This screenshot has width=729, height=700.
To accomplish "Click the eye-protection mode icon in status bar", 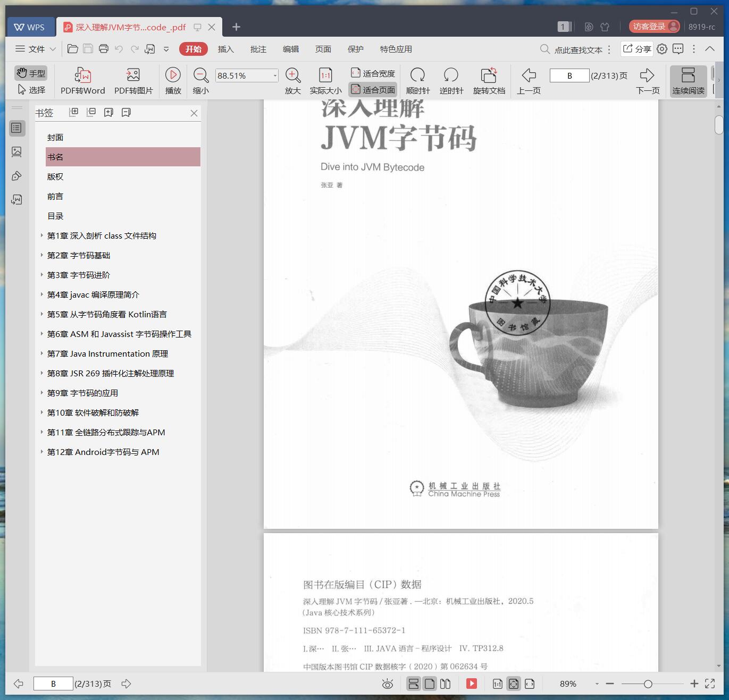I will (388, 684).
